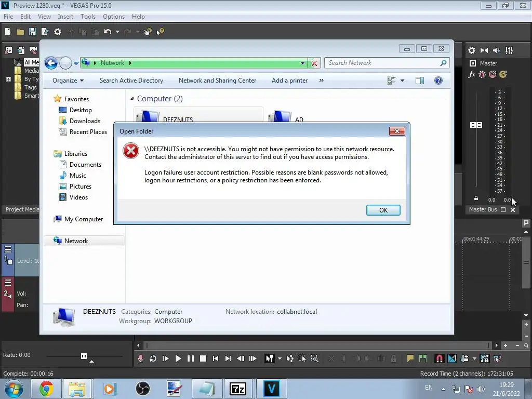Go to project end
This screenshot has height=399, width=532.
228,358
